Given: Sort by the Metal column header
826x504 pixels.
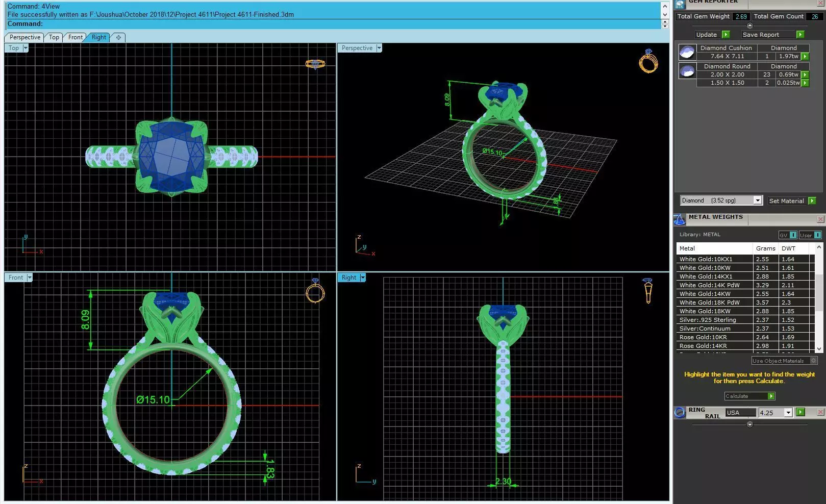Looking at the screenshot, I should 714,248.
